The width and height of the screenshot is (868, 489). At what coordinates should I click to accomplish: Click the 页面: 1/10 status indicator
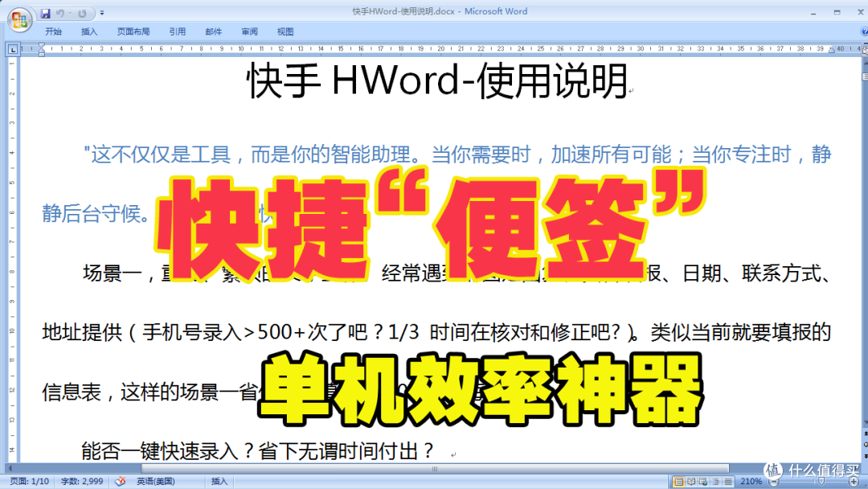[30, 481]
